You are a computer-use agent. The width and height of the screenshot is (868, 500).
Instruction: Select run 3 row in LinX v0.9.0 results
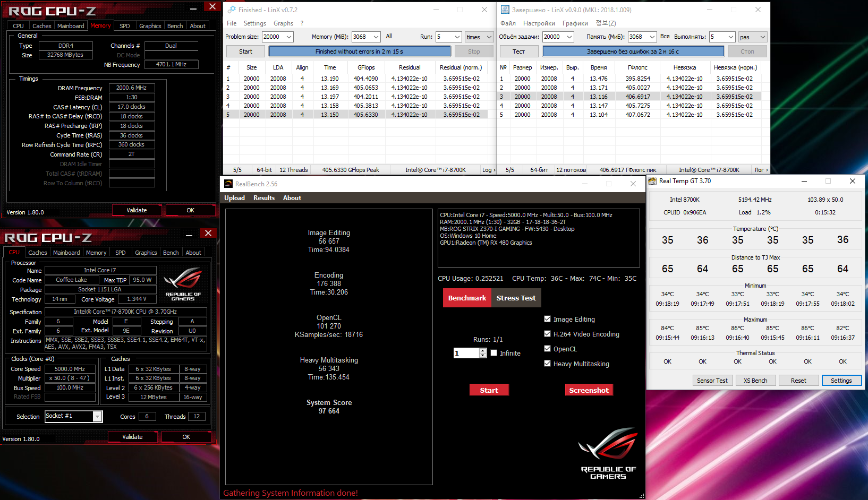pyautogui.click(x=629, y=97)
